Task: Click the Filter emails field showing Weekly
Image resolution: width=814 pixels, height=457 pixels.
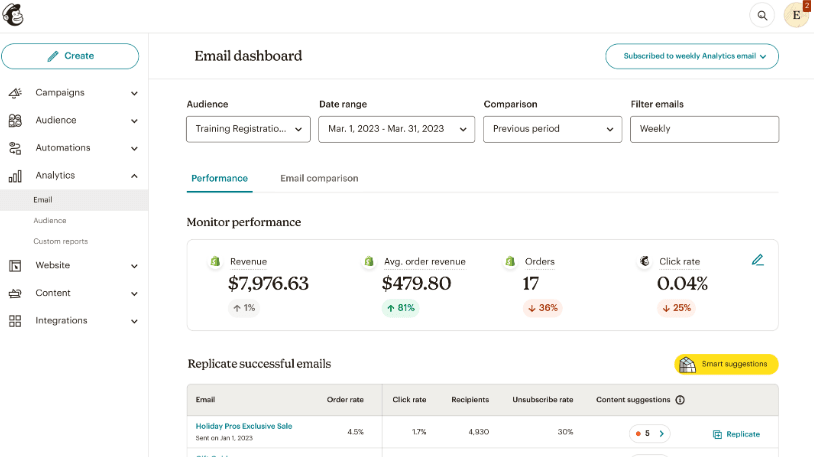Action: (704, 129)
